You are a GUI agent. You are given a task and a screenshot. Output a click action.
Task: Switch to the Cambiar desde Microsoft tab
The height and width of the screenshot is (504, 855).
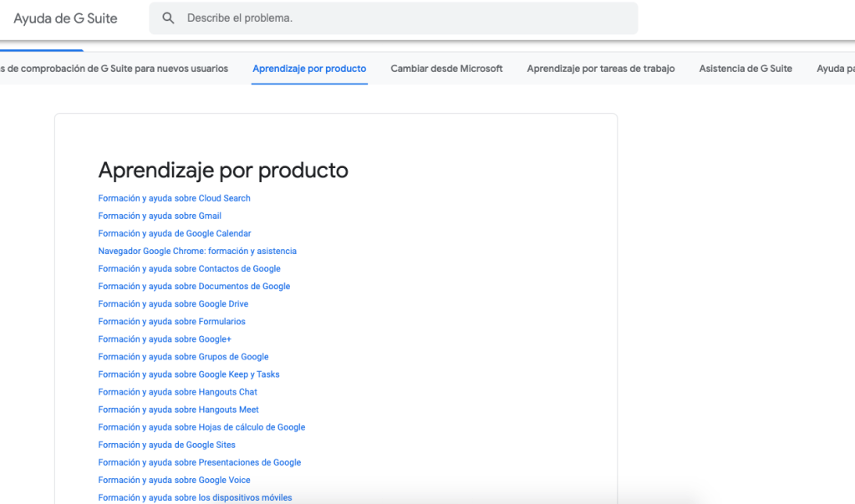(446, 69)
